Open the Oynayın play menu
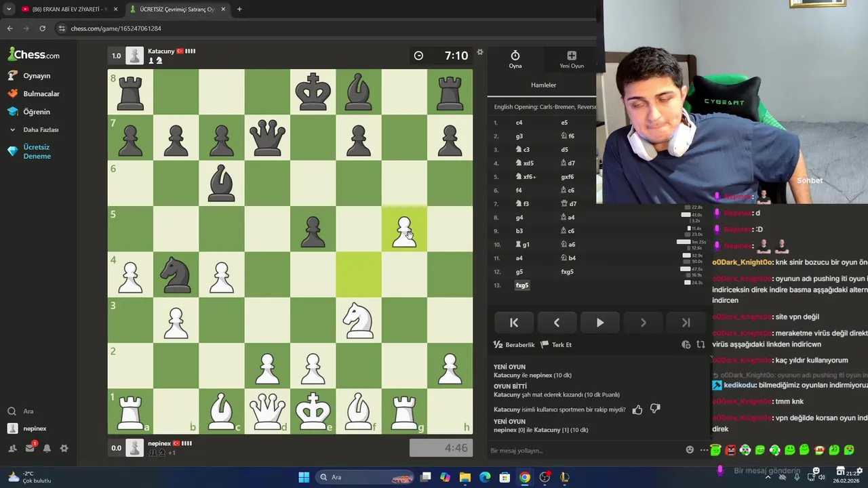 tap(30, 76)
